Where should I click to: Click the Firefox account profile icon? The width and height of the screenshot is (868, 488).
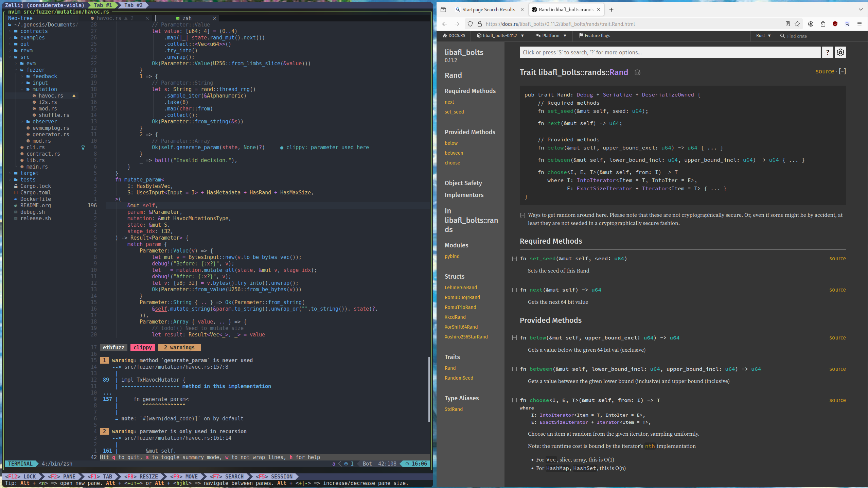(x=810, y=24)
